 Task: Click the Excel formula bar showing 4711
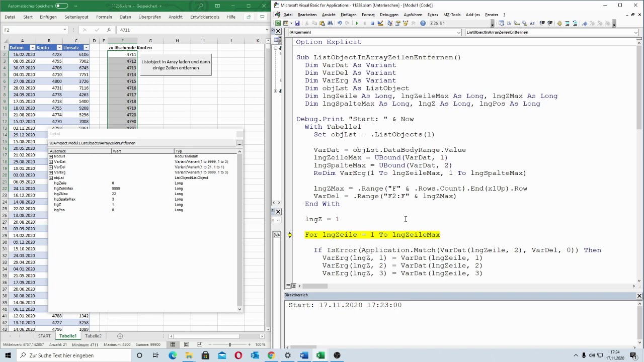(192, 30)
